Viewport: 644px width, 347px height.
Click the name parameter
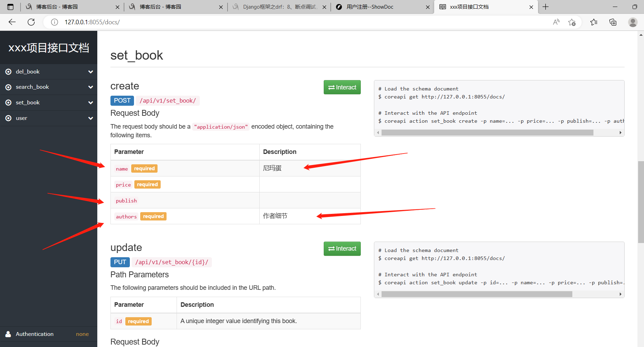click(122, 169)
